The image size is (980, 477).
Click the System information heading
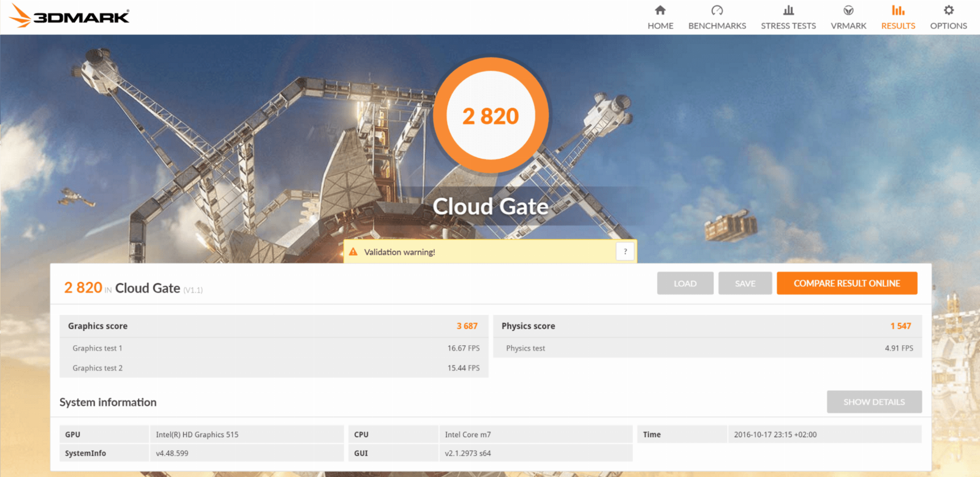pyautogui.click(x=108, y=402)
